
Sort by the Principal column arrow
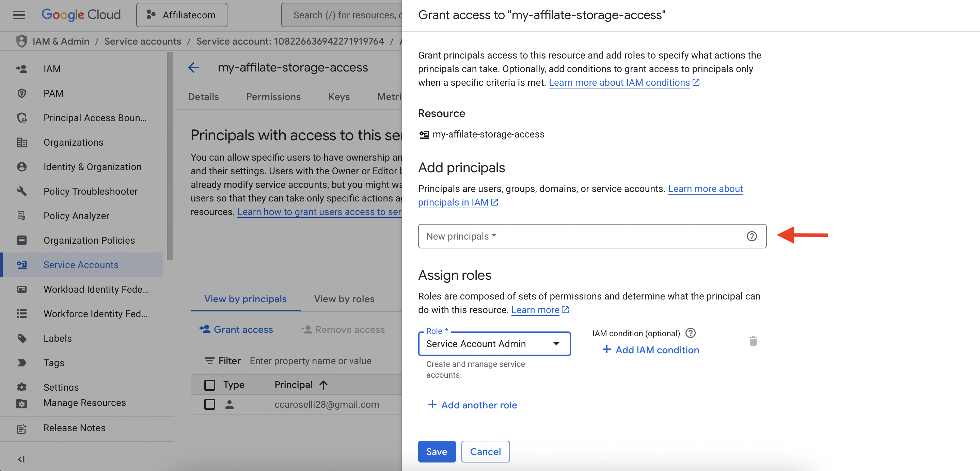(x=323, y=385)
